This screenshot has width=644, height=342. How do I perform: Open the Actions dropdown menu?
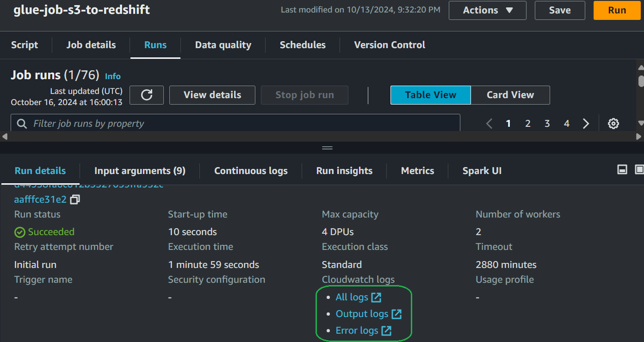click(x=488, y=10)
